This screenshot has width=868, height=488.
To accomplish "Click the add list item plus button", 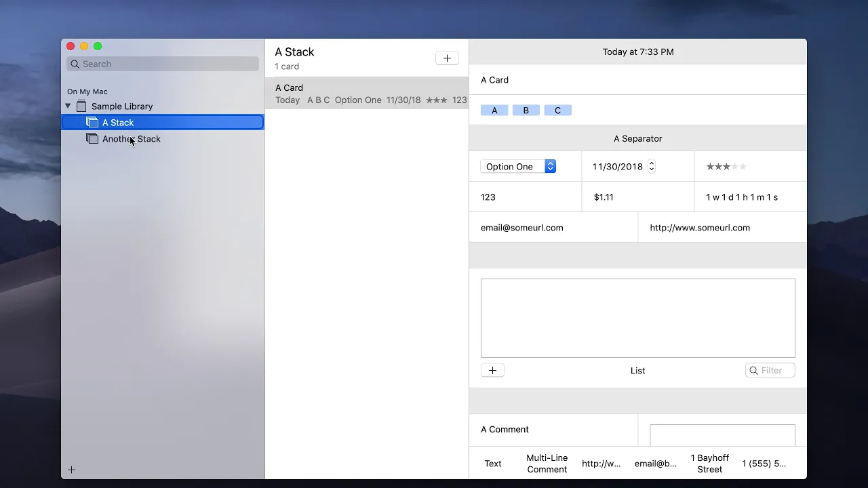I will [492, 370].
